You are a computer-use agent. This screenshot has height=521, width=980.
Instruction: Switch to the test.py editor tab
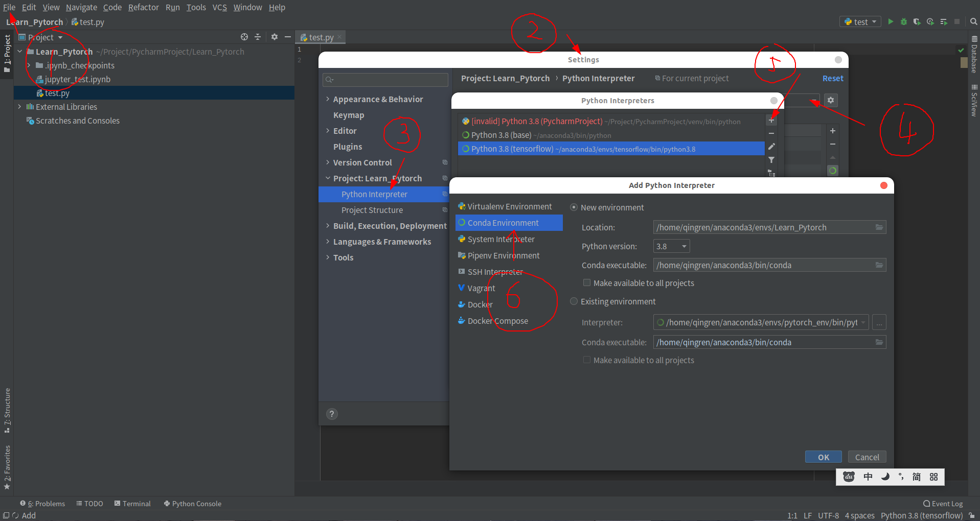321,37
